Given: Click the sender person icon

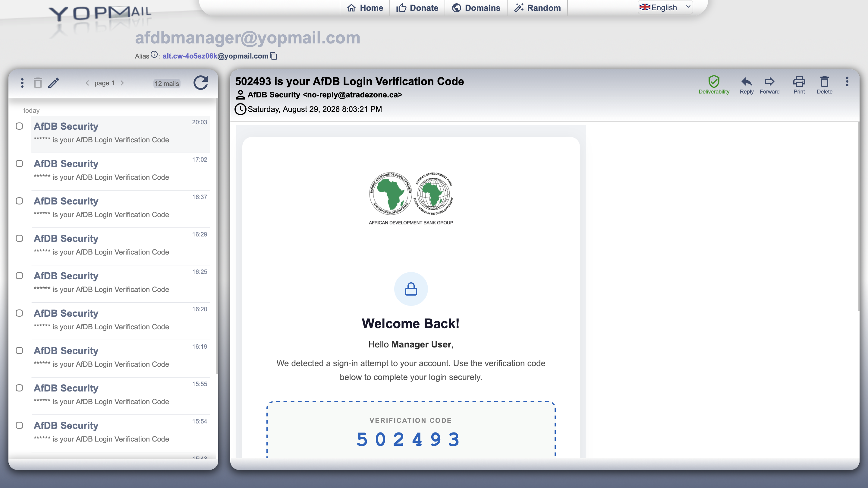Looking at the screenshot, I should click(240, 95).
